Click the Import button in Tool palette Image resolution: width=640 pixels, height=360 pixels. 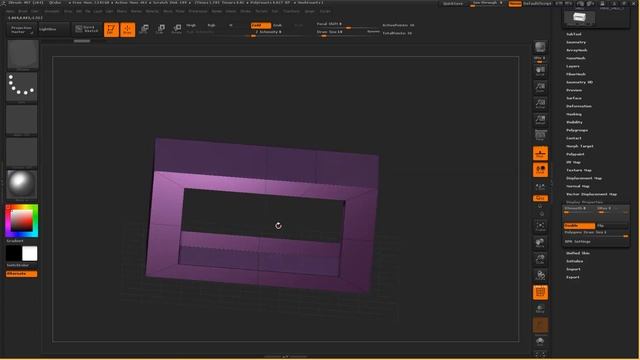(573, 269)
